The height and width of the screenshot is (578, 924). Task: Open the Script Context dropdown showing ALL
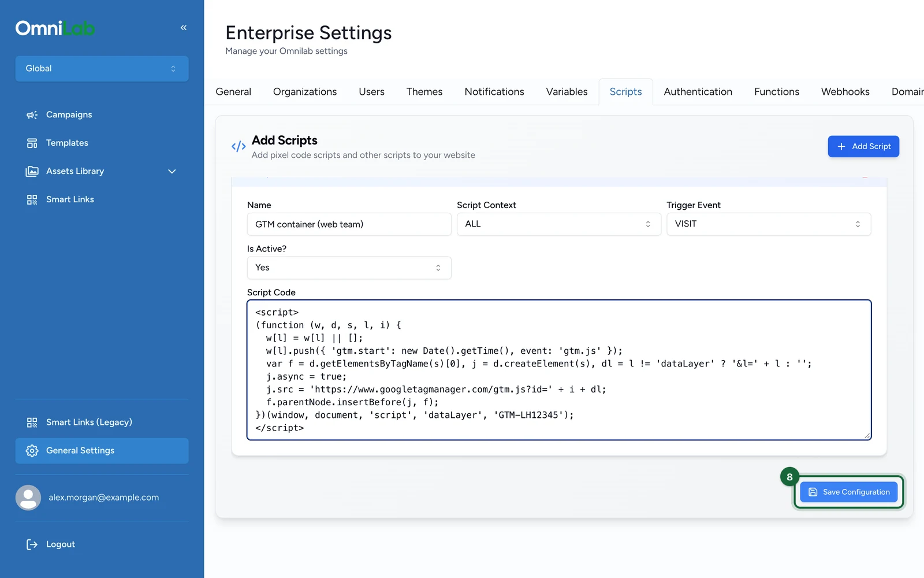coord(558,224)
